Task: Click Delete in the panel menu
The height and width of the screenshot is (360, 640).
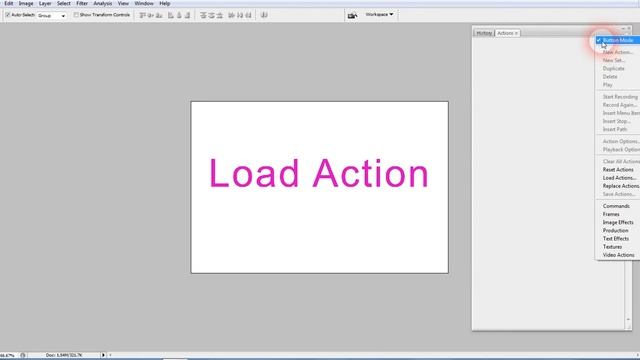Action: click(610, 77)
